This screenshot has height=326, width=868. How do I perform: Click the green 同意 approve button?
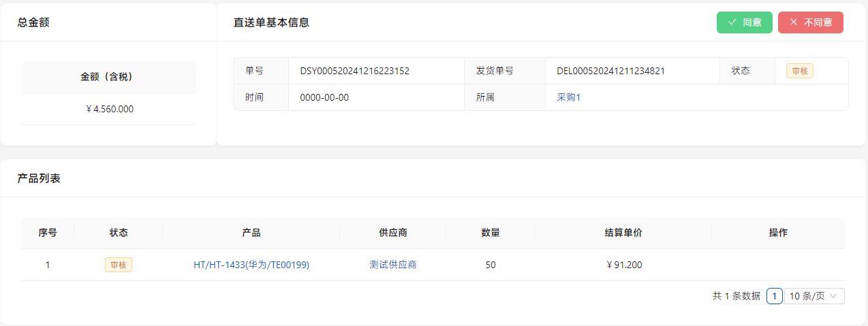(744, 22)
